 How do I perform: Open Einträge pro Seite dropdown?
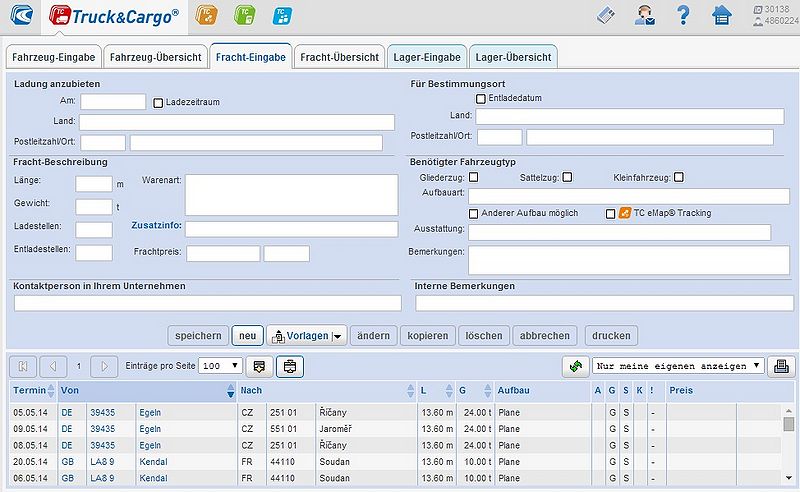point(220,366)
